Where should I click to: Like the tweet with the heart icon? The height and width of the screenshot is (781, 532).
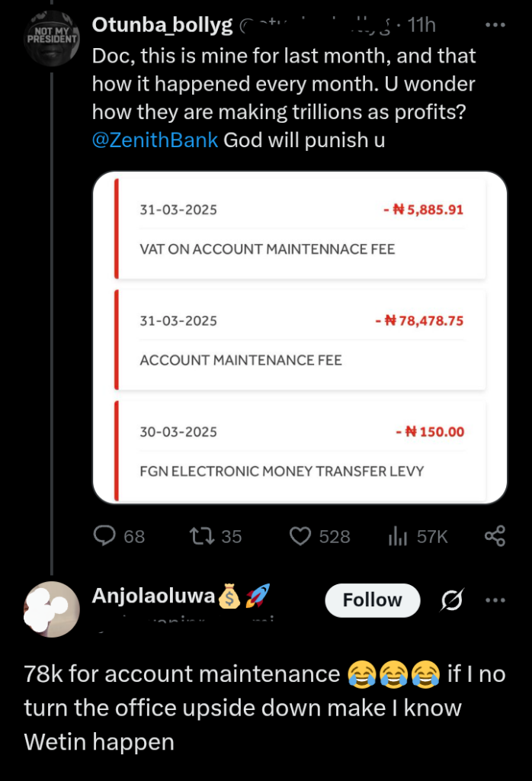300,536
